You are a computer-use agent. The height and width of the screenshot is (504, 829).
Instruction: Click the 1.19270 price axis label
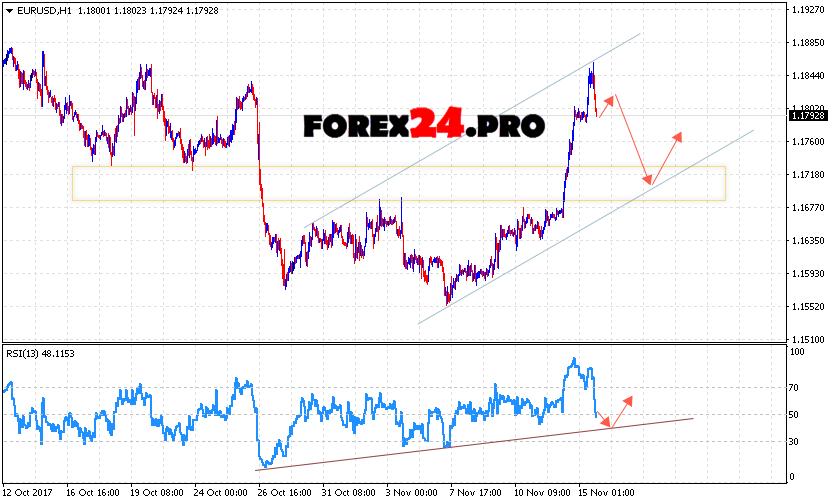coord(806,9)
